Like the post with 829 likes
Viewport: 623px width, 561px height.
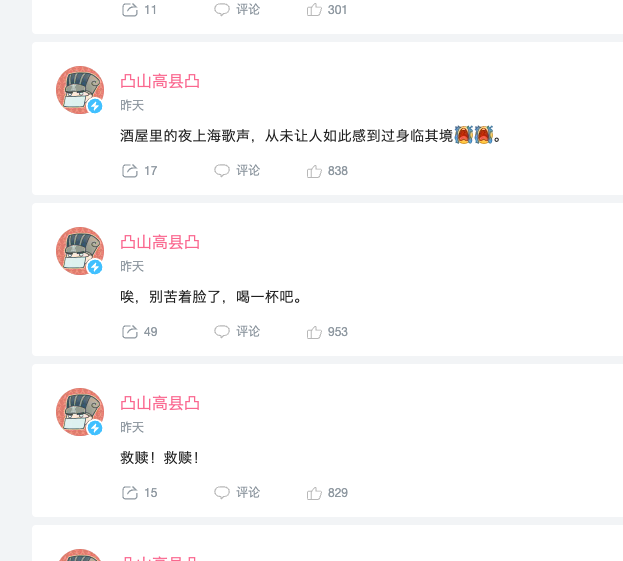point(314,493)
